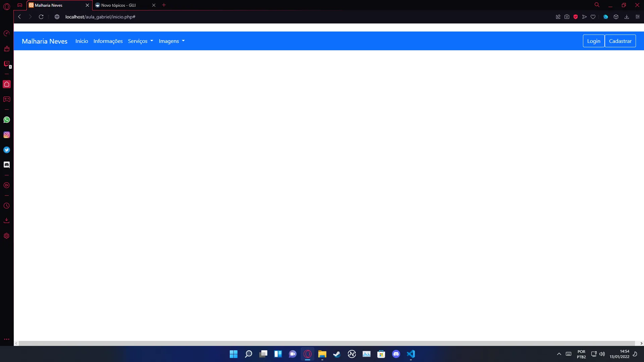Viewport: 644px width, 362px height.
Task: Expand the Serviços dropdown menu
Action: point(141,41)
